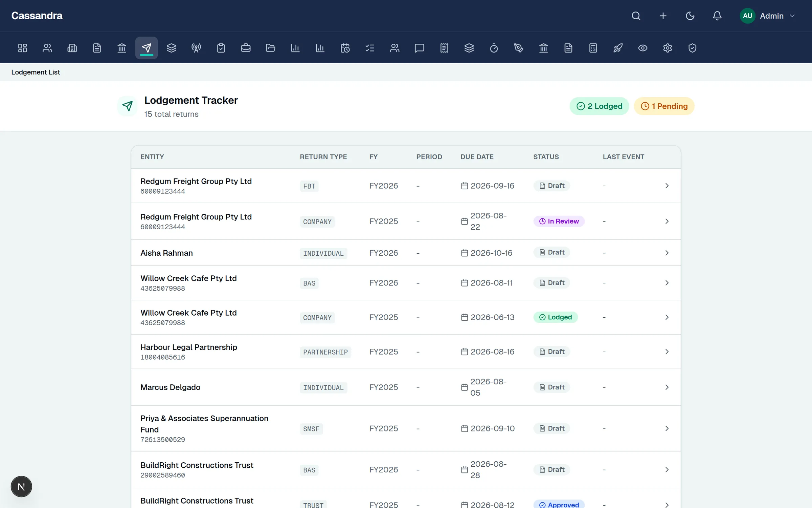Image resolution: width=812 pixels, height=508 pixels.
Task: Open the office building icon in navigation
Action: [x=72, y=48]
